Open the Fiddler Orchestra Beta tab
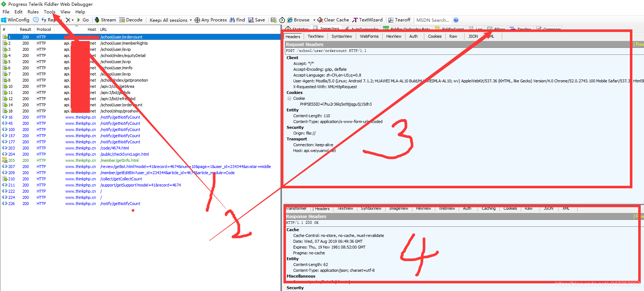 [x=407, y=29]
